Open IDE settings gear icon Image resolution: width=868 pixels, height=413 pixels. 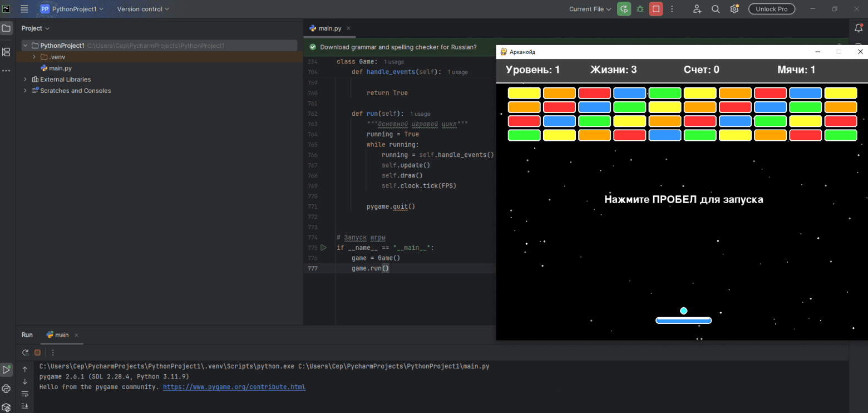tap(734, 9)
